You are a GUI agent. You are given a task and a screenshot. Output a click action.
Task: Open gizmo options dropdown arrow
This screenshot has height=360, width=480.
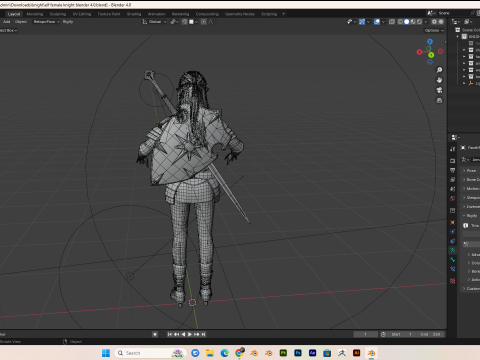point(368,22)
